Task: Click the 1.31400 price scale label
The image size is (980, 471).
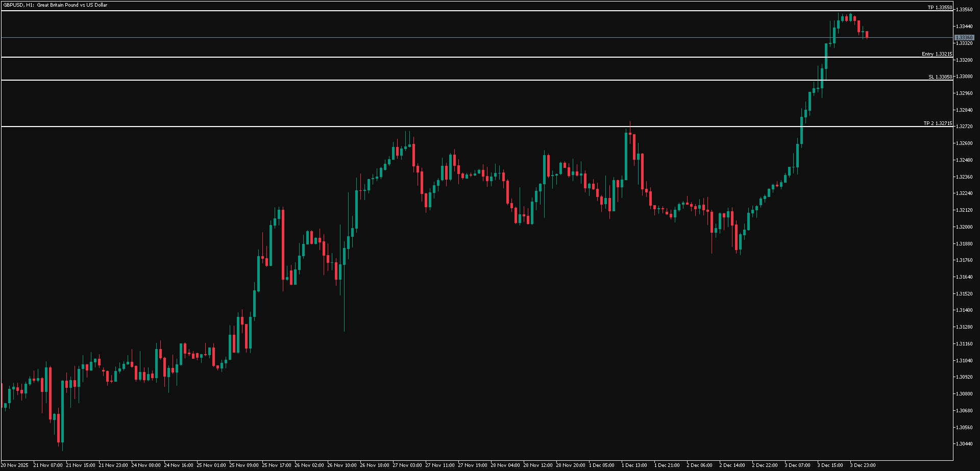Action: click(964, 310)
